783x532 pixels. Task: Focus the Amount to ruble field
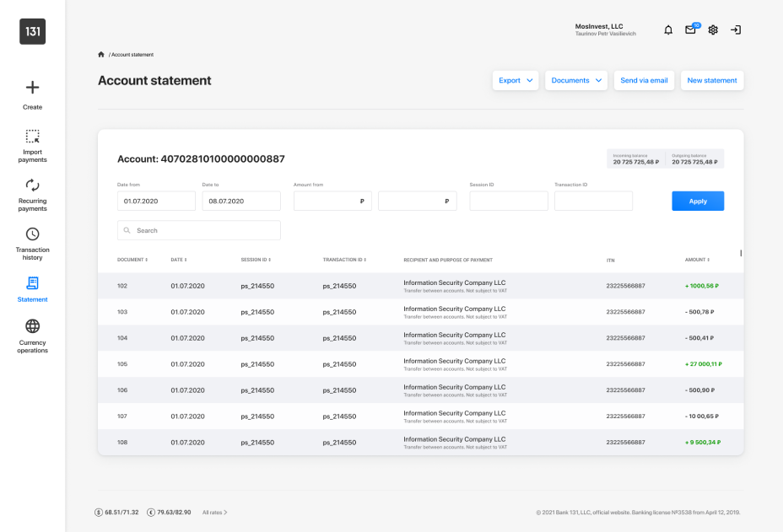(x=418, y=202)
